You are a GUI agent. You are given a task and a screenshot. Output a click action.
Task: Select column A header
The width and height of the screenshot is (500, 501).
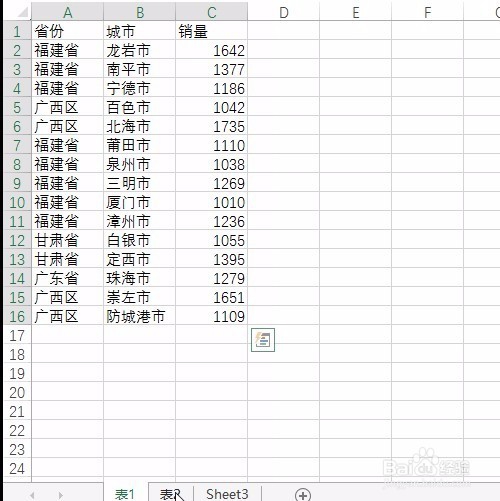(x=68, y=13)
